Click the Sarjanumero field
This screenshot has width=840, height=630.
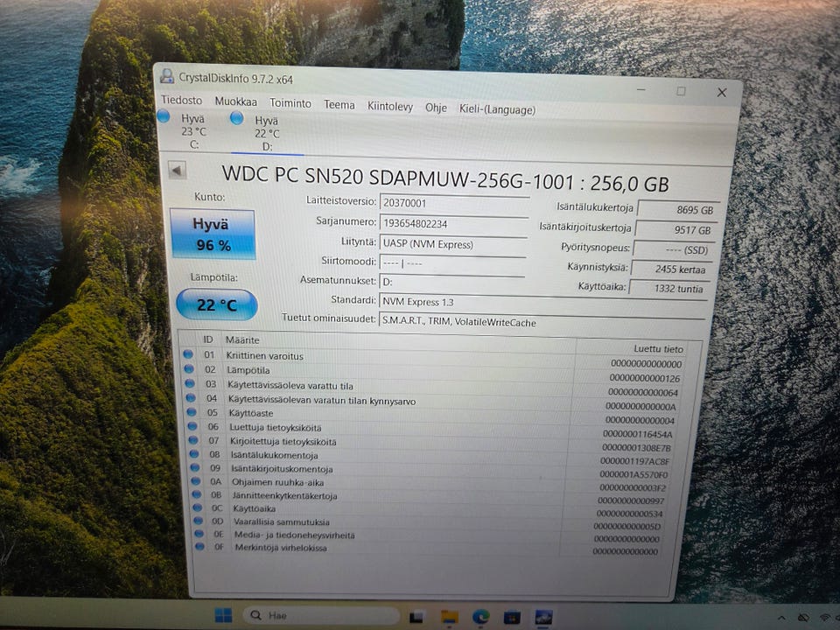click(453, 223)
